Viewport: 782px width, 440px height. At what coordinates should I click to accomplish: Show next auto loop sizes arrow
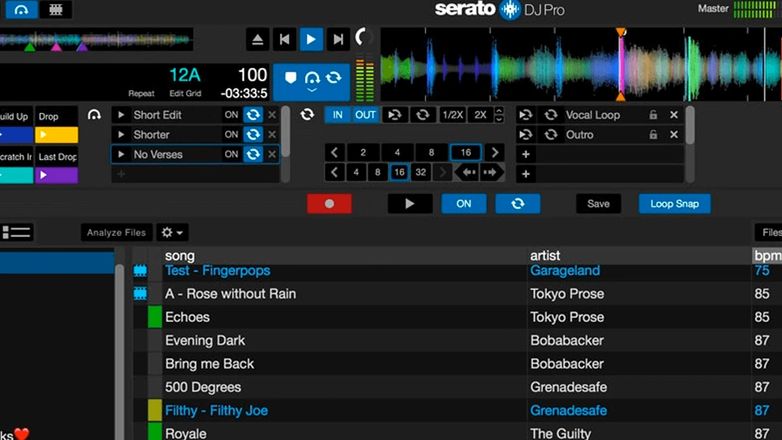coord(494,153)
